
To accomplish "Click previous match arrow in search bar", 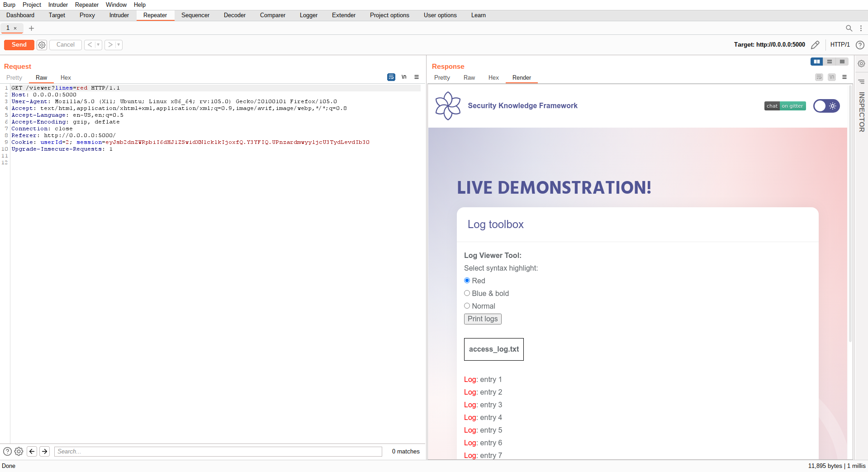I will 32,451.
